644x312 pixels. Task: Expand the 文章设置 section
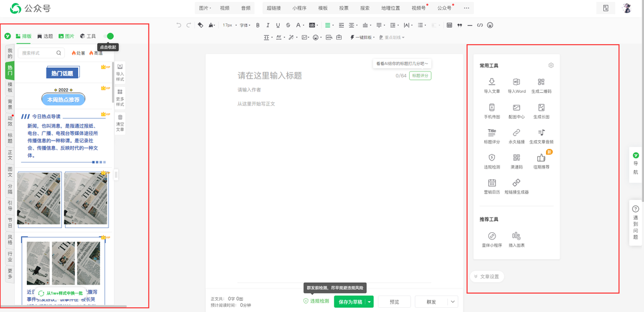click(487, 276)
